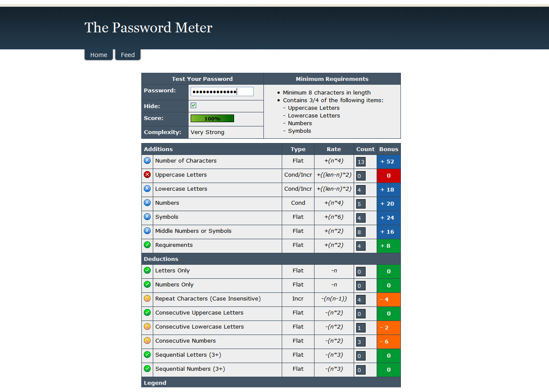Uncheck the Hide password checkbox

[x=194, y=106]
